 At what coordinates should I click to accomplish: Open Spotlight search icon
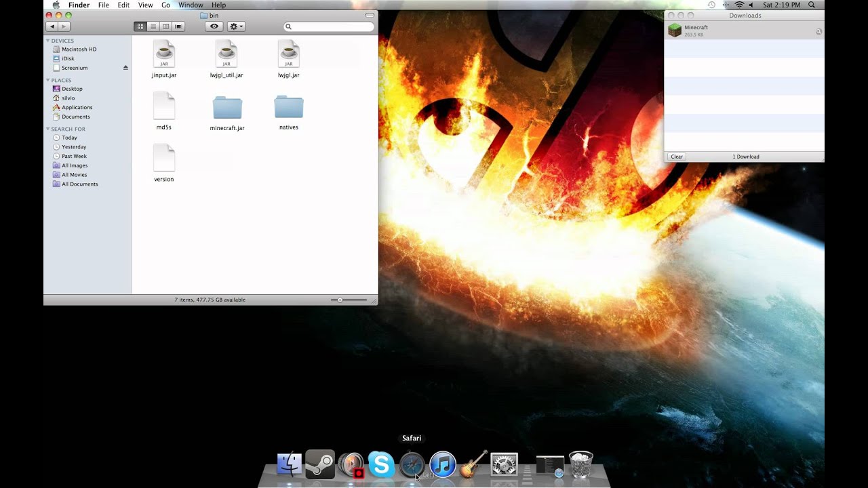pos(812,5)
